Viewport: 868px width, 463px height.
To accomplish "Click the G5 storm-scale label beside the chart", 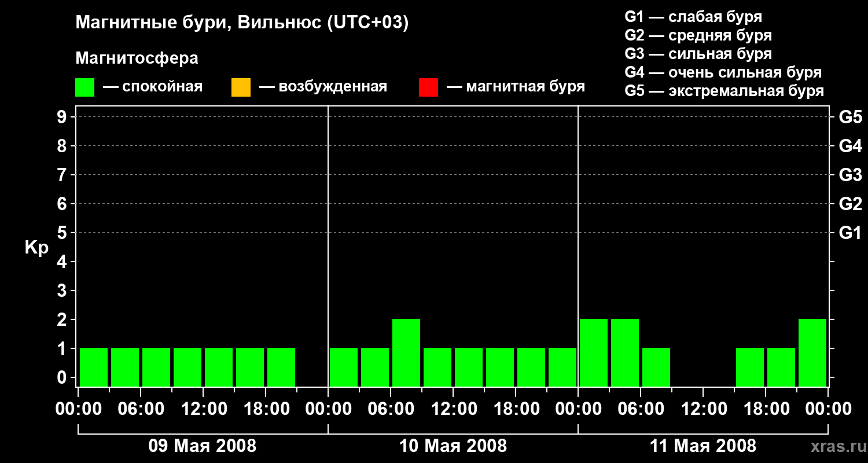I will pyautogui.click(x=850, y=117).
